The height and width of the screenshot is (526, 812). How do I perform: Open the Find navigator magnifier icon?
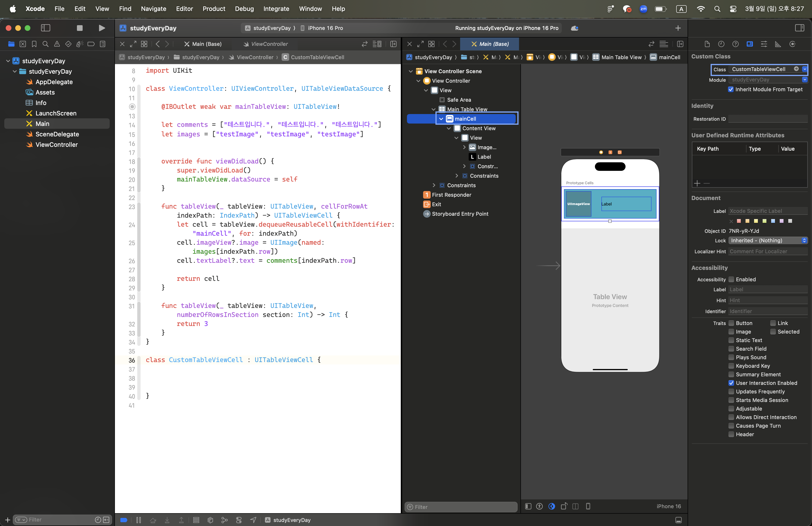click(45, 44)
